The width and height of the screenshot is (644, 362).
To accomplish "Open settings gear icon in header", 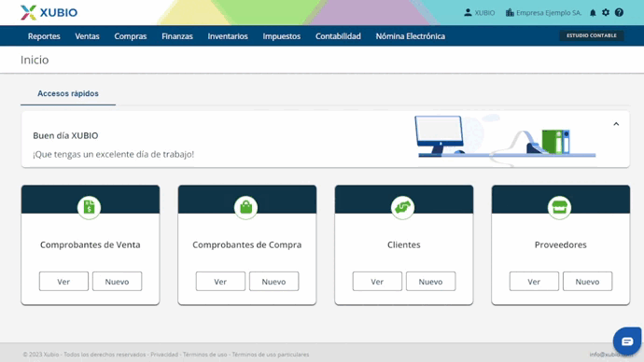I will point(606,13).
